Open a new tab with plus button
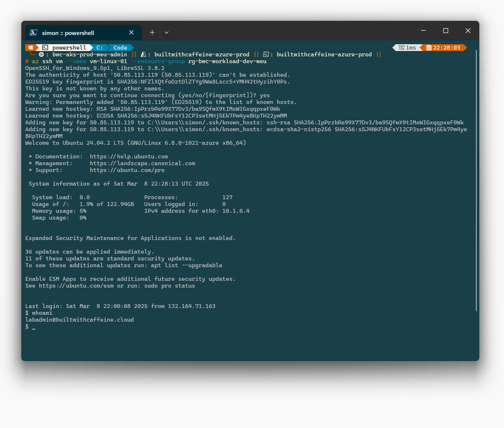Screen dimensions: 504x428 pos(152,33)
